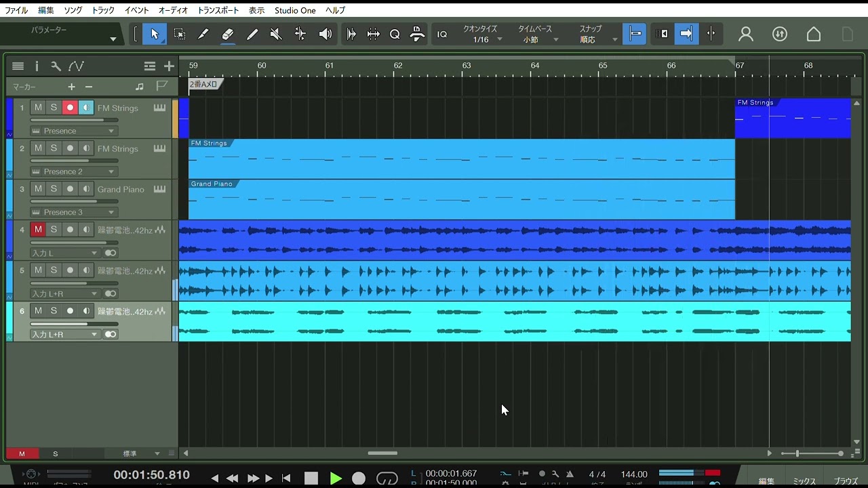
Task: Add a marker with plus button
Action: click(x=71, y=87)
